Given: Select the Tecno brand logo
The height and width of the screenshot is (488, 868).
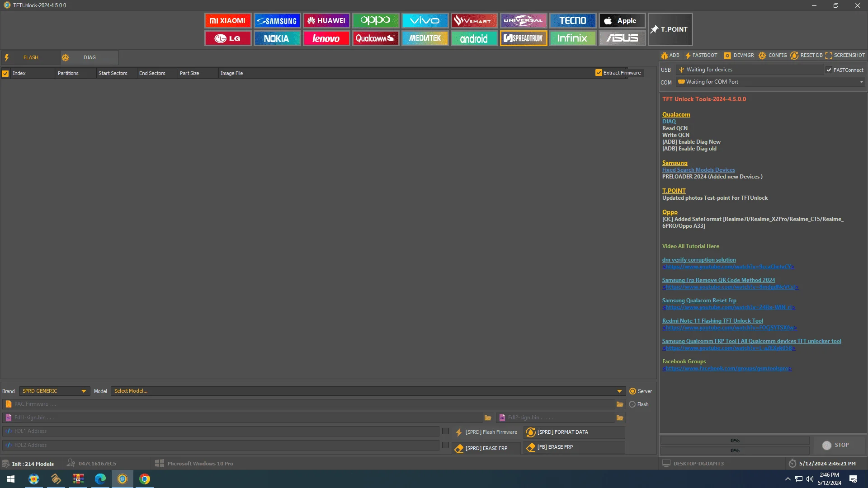Looking at the screenshot, I should pos(573,21).
